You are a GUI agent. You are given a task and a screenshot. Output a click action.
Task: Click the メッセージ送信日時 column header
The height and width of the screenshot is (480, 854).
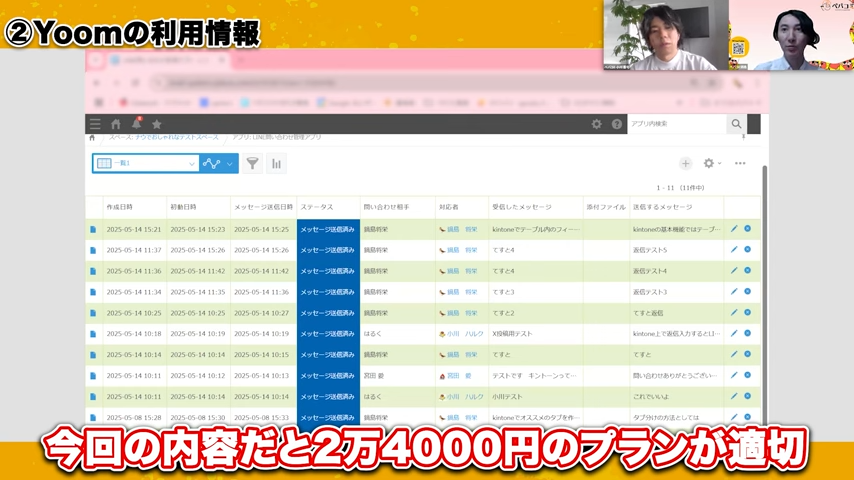click(264, 208)
